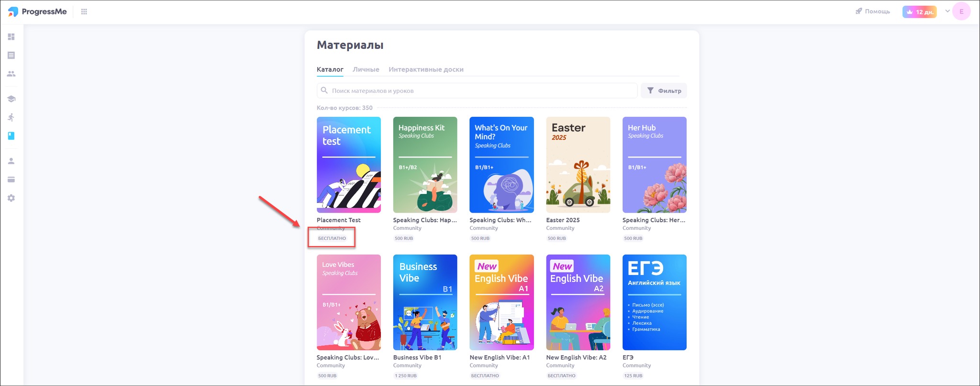980x386 pixels.
Task: Open the apps grid icon beside ProgressMe
Action: click(x=84, y=11)
